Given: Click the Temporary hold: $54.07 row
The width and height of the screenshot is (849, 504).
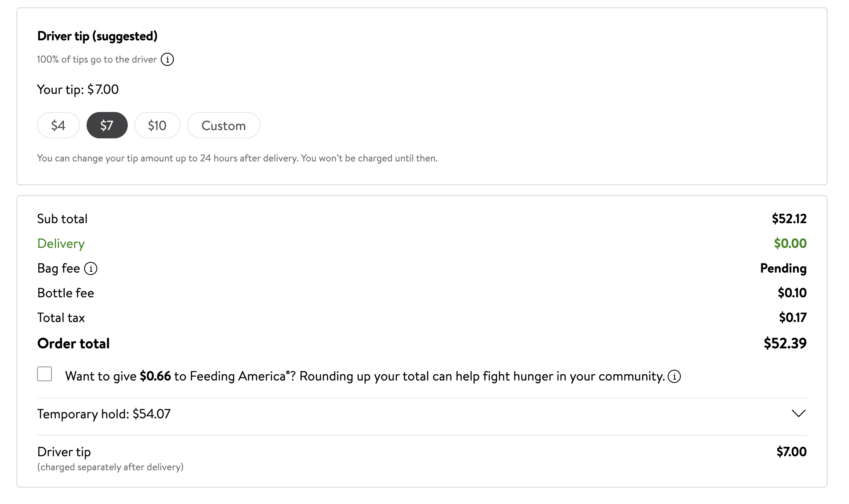Looking at the screenshot, I should [422, 414].
